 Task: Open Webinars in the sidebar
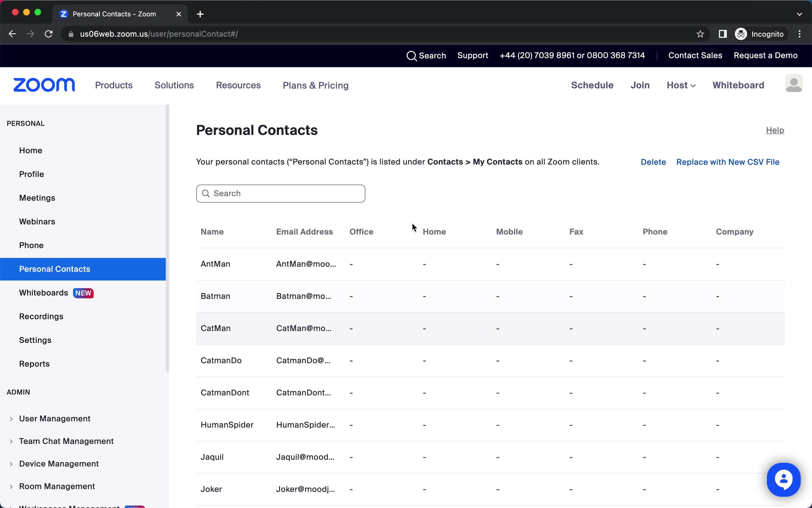click(37, 222)
